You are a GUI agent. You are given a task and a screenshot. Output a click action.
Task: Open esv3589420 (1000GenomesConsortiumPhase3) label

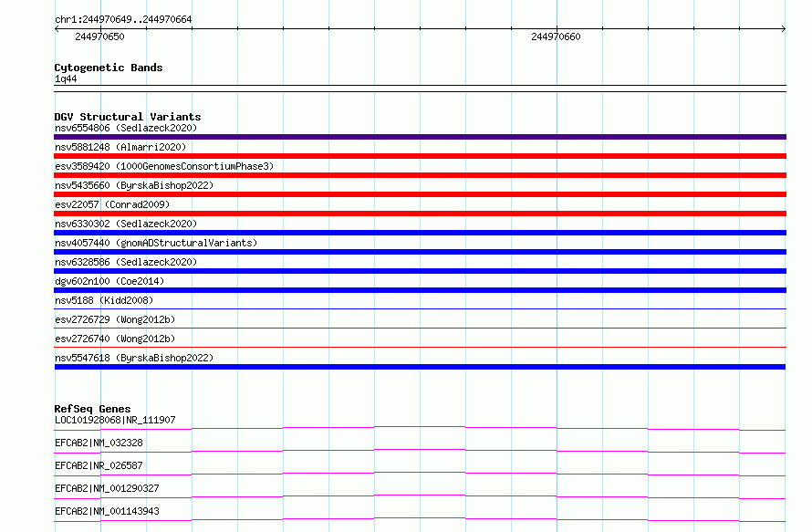(164, 166)
